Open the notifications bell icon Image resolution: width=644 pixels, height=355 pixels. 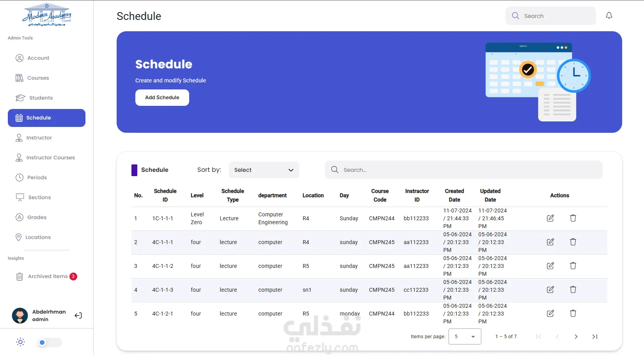point(609,16)
